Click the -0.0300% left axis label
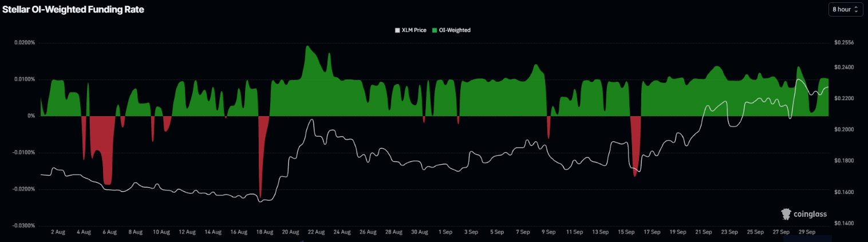The image size is (868, 242). (x=23, y=225)
